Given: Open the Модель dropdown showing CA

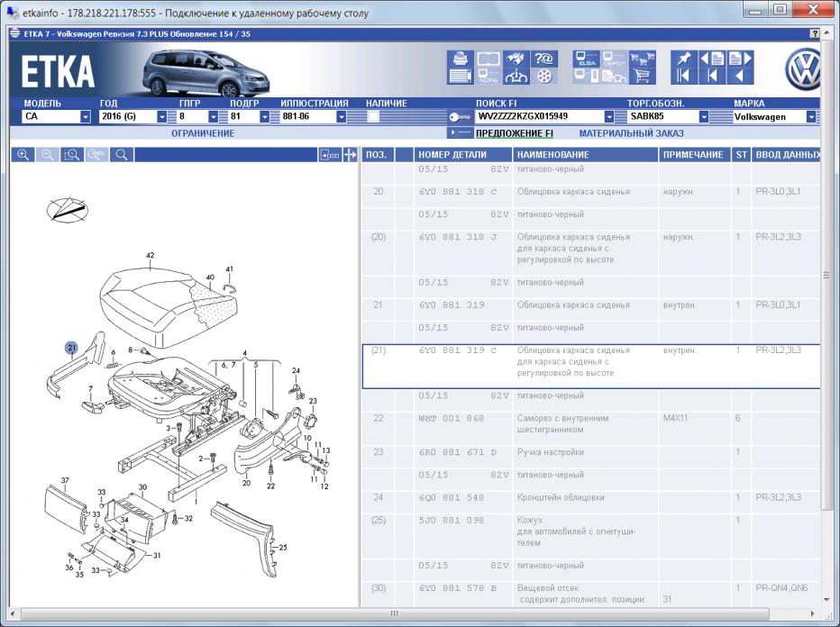Looking at the screenshot, I should [x=56, y=116].
